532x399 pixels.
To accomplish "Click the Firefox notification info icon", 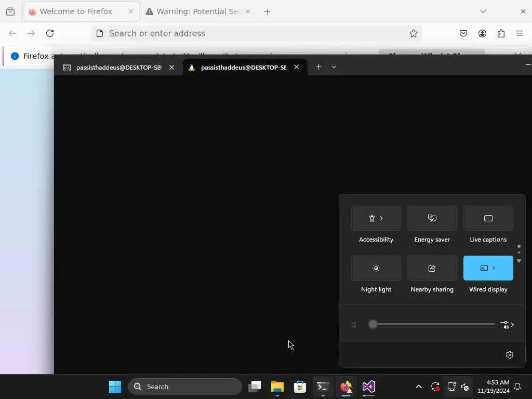I will pyautogui.click(x=15, y=56).
